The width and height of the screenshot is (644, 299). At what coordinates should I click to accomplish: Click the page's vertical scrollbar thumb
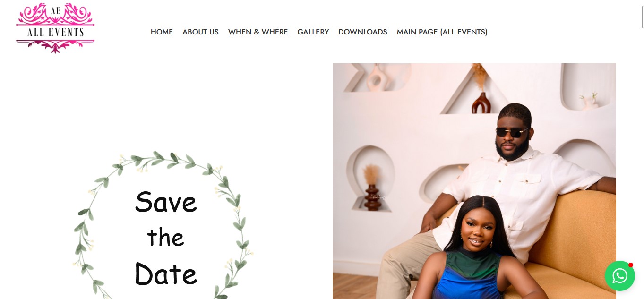[642, 15]
